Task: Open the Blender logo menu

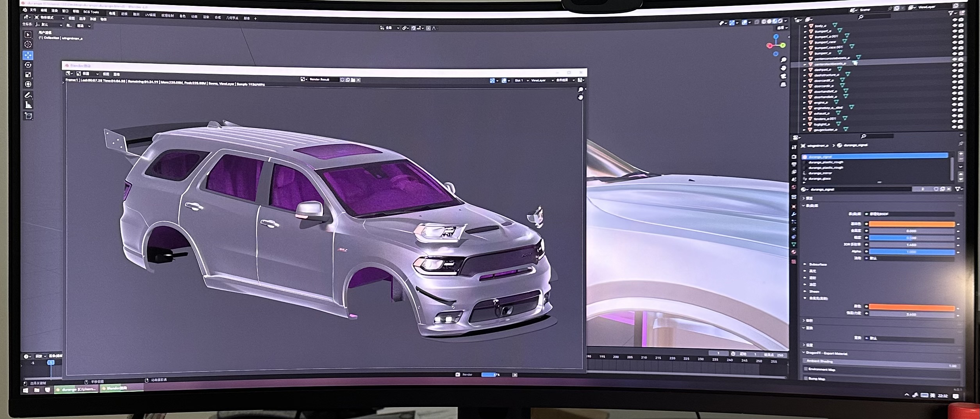Action: click(x=25, y=10)
